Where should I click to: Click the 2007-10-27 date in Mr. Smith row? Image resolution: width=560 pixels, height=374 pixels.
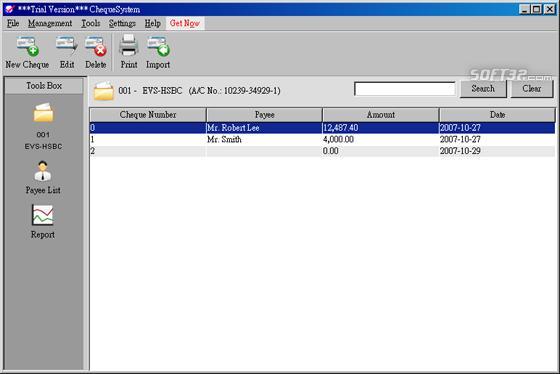[x=497, y=139]
